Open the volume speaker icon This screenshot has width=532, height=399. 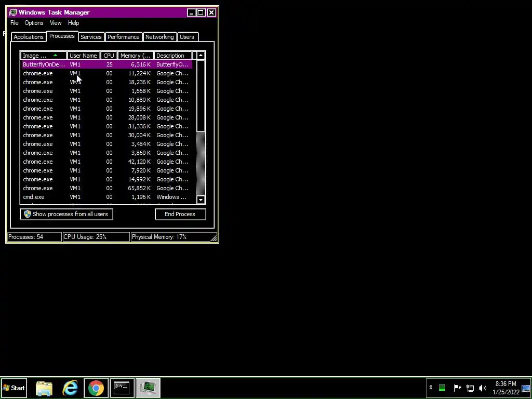483,388
